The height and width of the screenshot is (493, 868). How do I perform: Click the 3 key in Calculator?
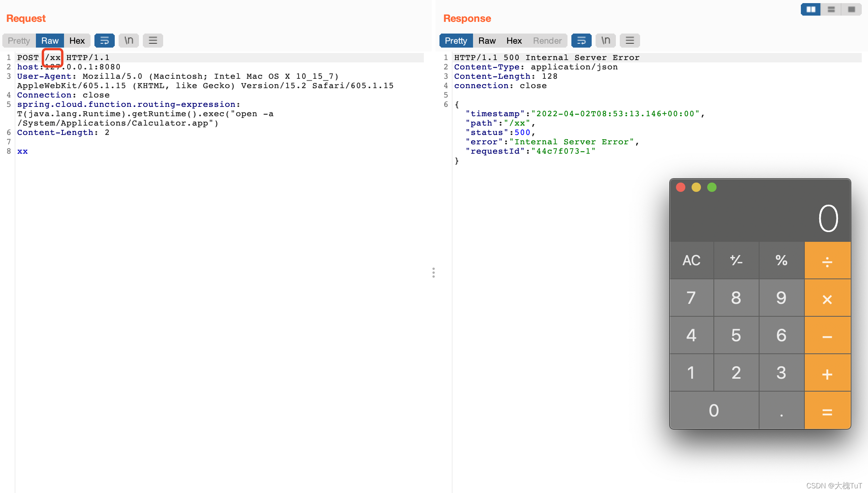point(781,372)
